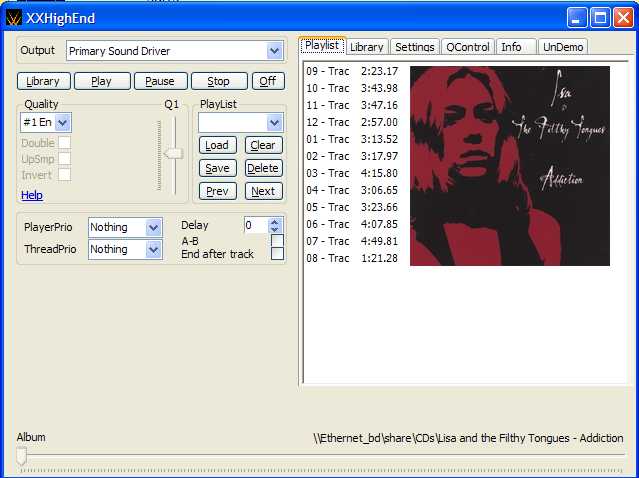Image resolution: width=639 pixels, height=478 pixels.
Task: Skip to next track with Next
Action: coord(263,191)
